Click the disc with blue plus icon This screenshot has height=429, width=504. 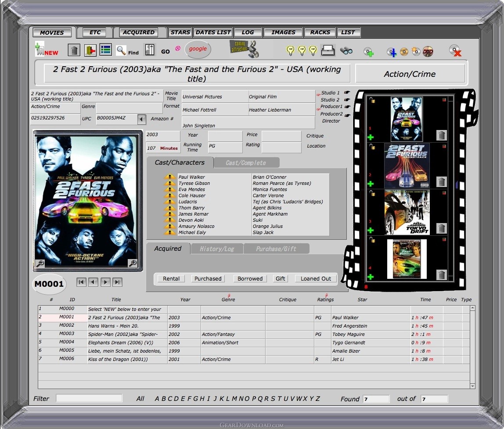392,52
